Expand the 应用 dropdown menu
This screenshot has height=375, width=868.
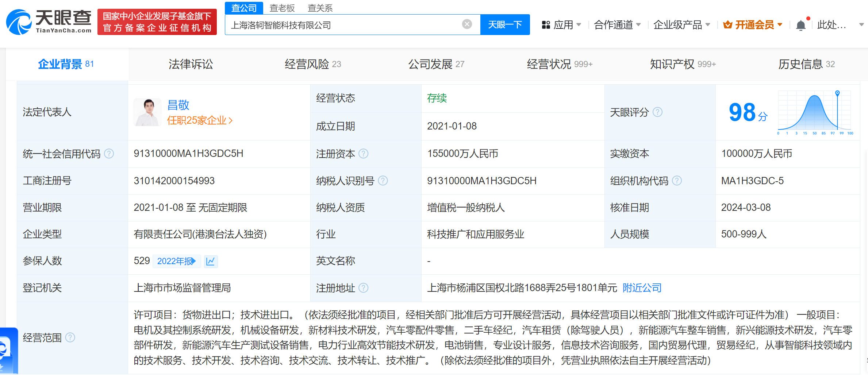coord(562,25)
